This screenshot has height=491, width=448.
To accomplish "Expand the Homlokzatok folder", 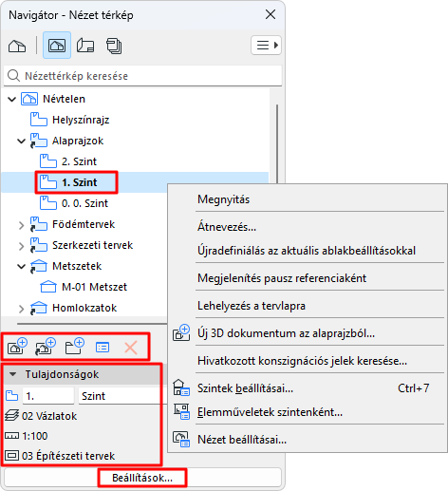I will (21, 309).
